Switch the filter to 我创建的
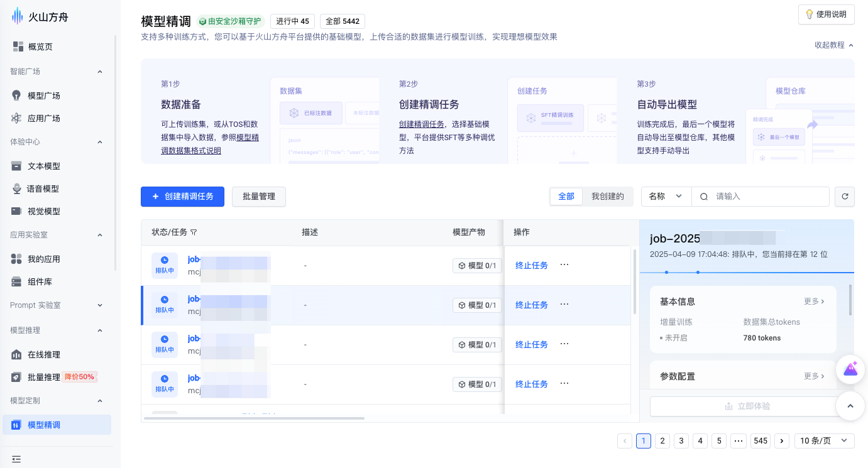868x468 pixels. click(607, 197)
